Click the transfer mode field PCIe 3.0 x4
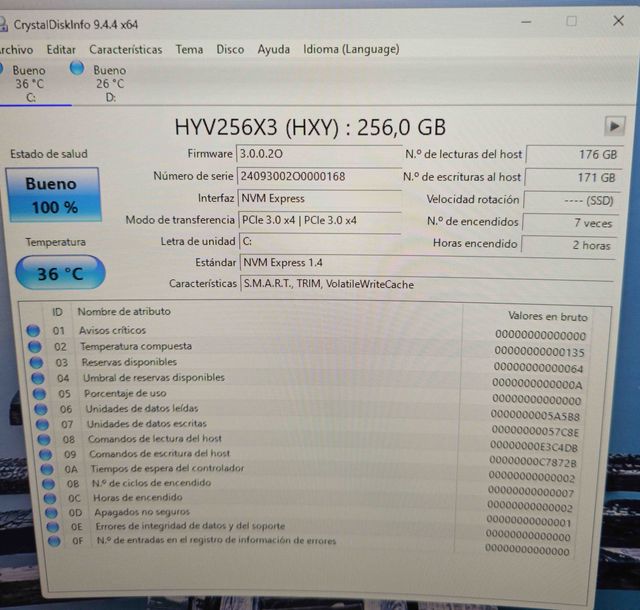The image size is (640, 610). (x=320, y=220)
